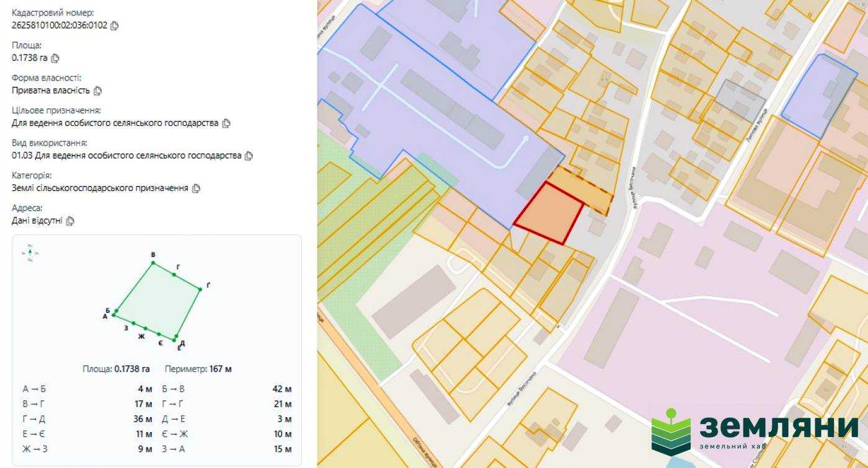This screenshot has height=468, width=868.
Task: Copy the Приватна власність ownership value
Action: click(x=98, y=91)
